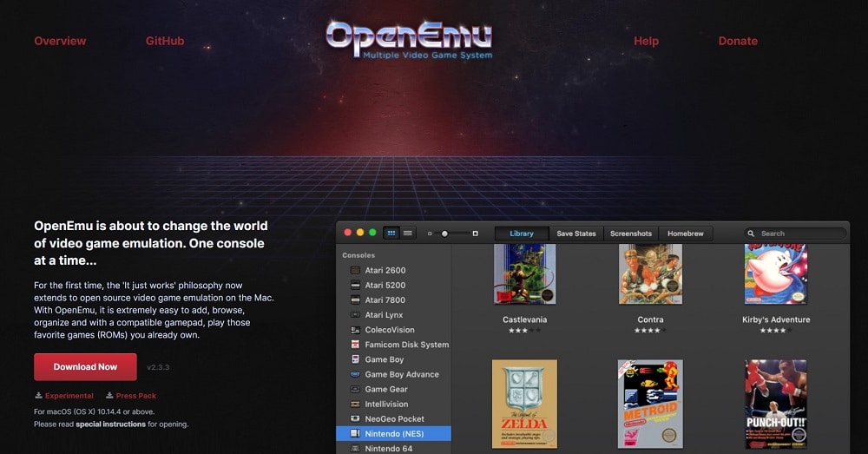This screenshot has width=868, height=454.
Task: Open the GitHub navigation link
Action: click(164, 41)
